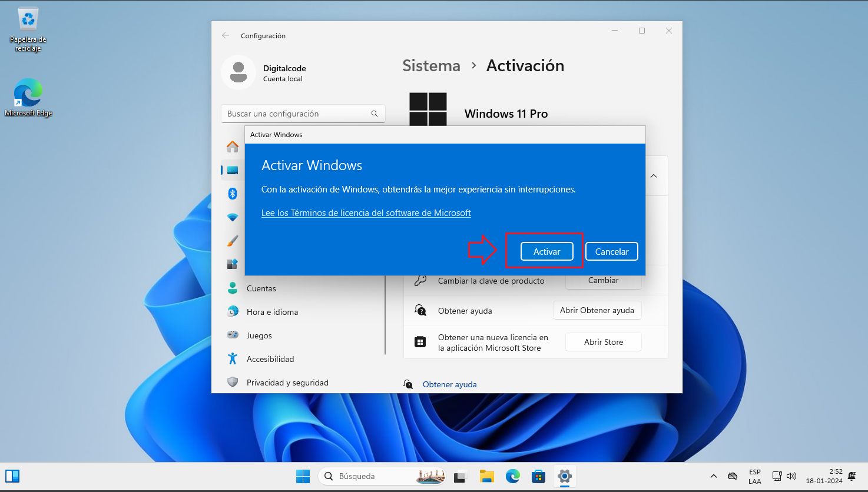Click the OneDrive cloud tray icon
This screenshot has width=868, height=492.
coord(733,476)
